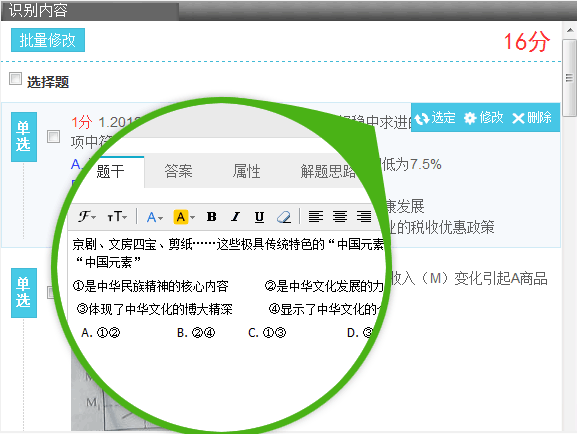Center-align the text

click(340, 216)
